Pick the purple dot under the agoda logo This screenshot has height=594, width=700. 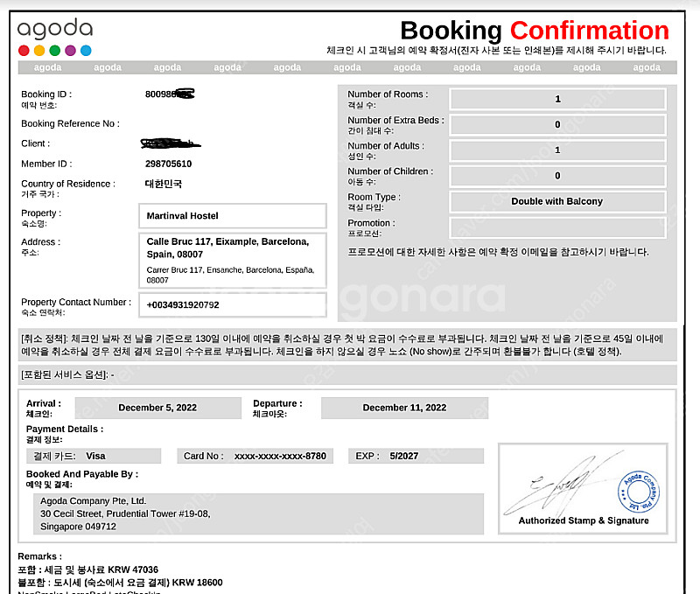coord(71,51)
